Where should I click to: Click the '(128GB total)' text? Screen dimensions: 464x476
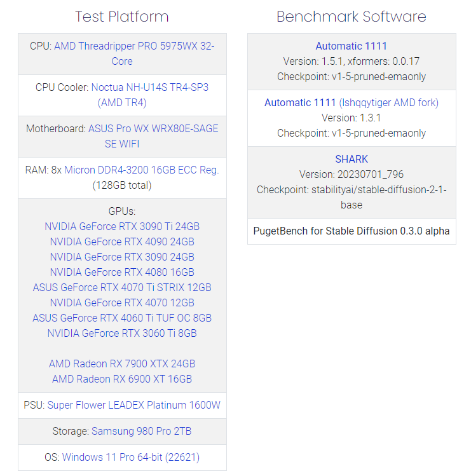point(122,185)
